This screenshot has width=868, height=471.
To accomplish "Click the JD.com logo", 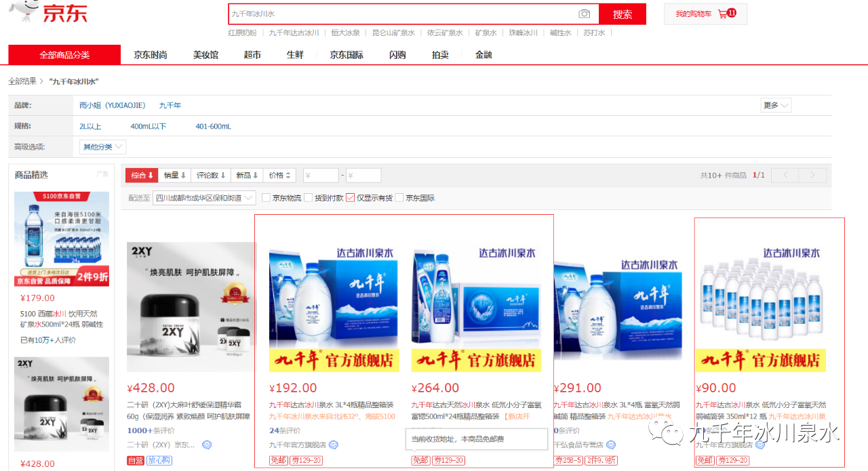I will (47, 12).
